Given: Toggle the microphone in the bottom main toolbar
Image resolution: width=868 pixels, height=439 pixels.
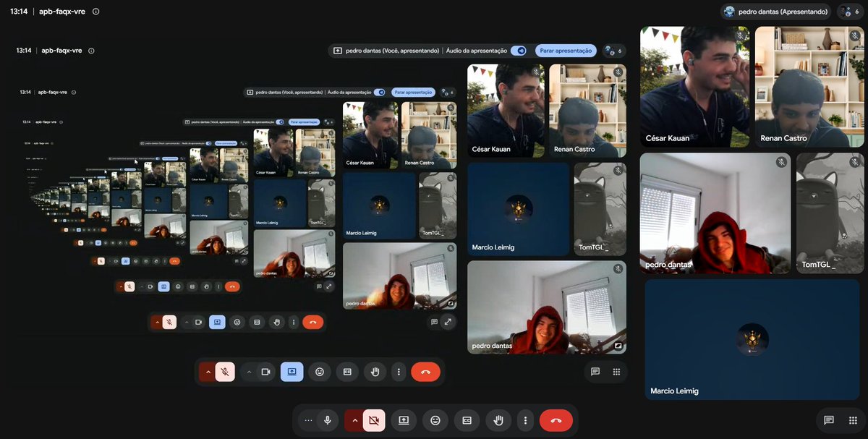Looking at the screenshot, I should (x=328, y=420).
